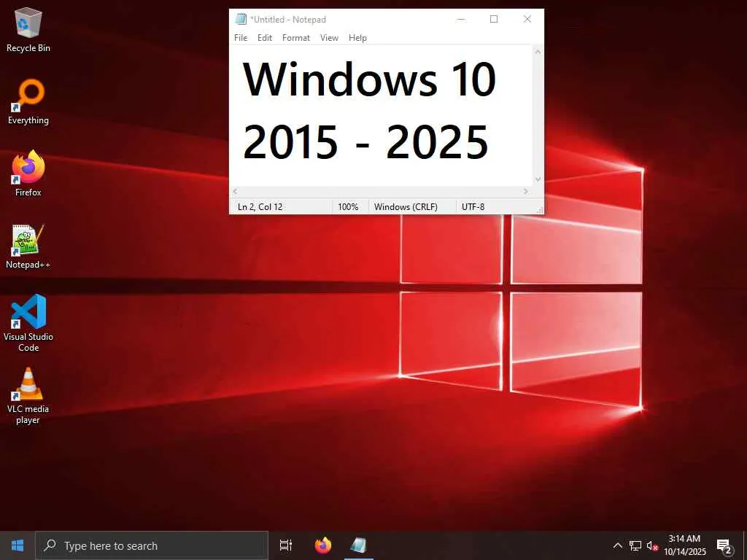
Task: Select the Notepad++ desktop shortcut
Action: pos(28,246)
